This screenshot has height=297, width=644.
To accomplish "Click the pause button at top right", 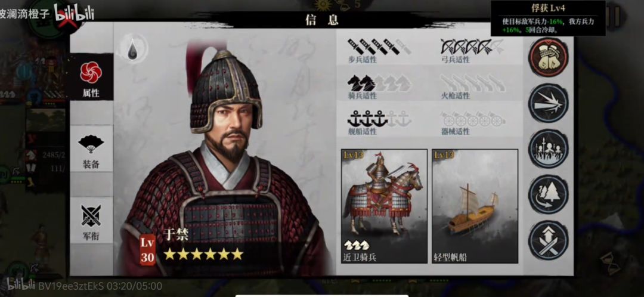I will (615, 17).
